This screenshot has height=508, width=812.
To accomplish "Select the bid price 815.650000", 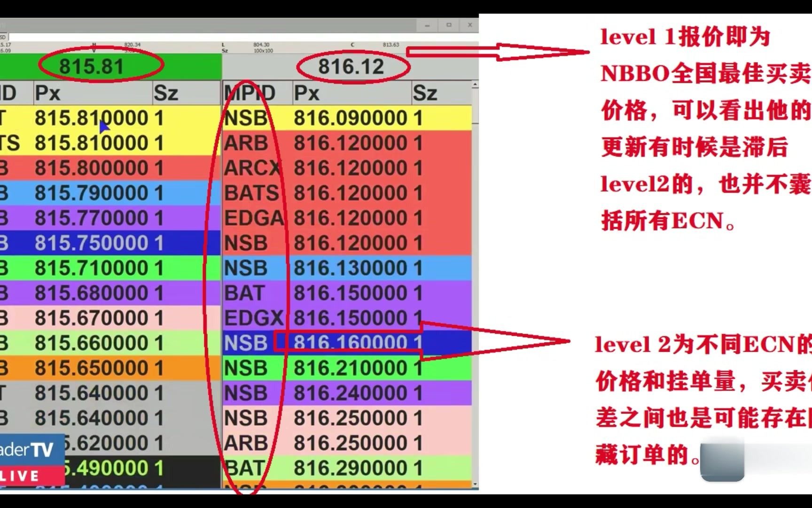I will click(x=92, y=368).
